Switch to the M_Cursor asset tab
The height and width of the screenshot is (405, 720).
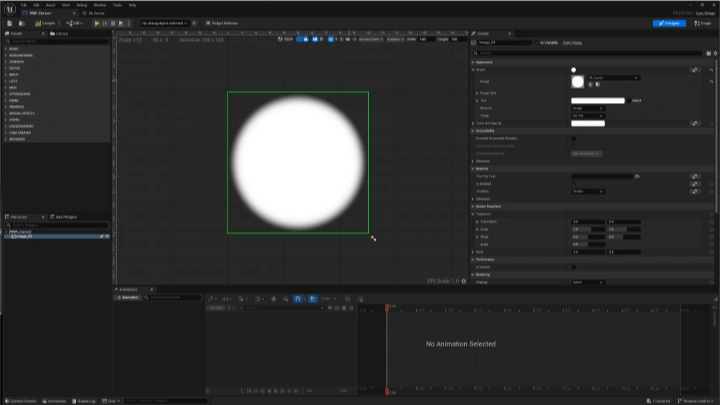94,13
